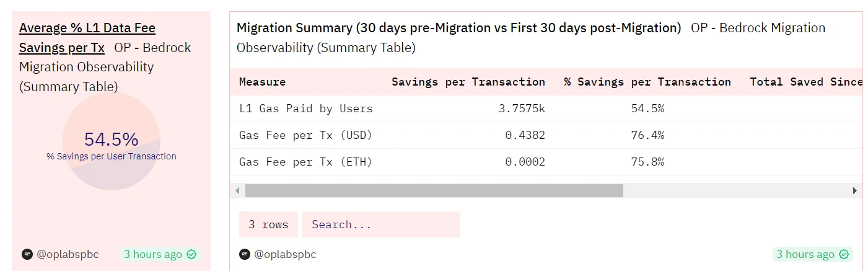The image size is (868, 271).
Task: Open the Migration Summary title link
Action: pyautogui.click(x=458, y=28)
